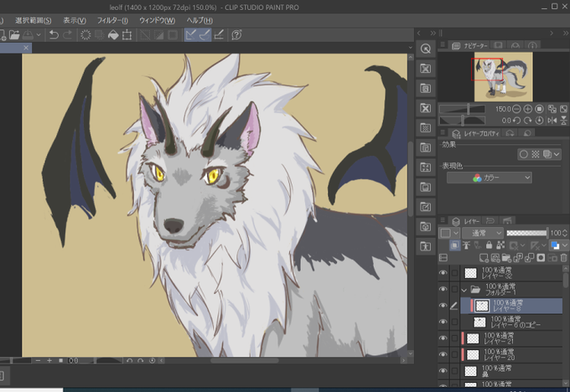Click the Redo arrow in the toolbar
570x392 pixels.
68,35
